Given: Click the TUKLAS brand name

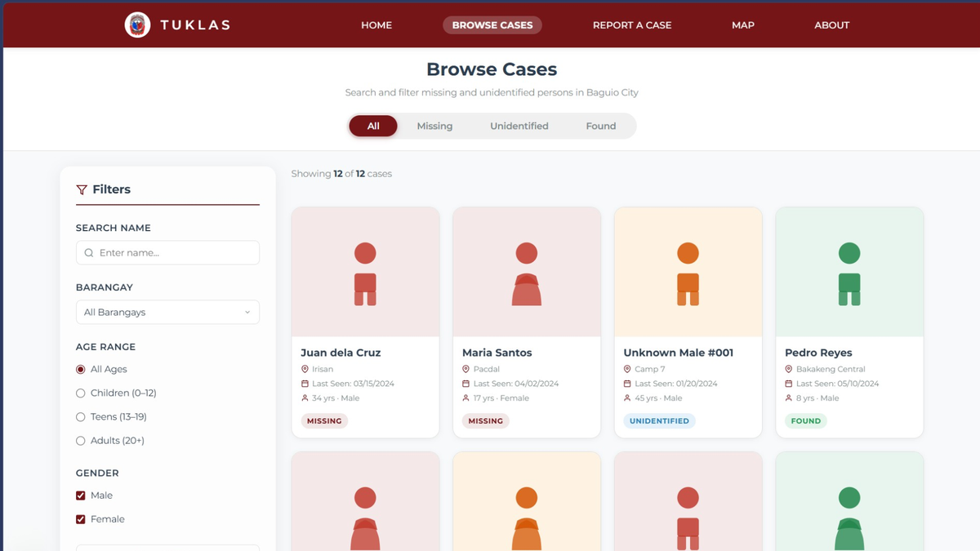Looking at the screenshot, I should tap(195, 25).
